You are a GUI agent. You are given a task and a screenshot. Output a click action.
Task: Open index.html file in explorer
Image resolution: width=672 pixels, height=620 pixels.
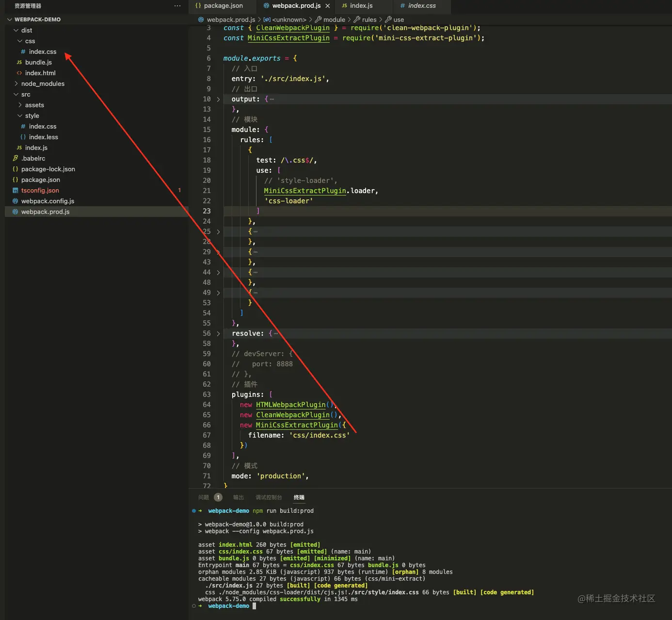pyautogui.click(x=40, y=73)
